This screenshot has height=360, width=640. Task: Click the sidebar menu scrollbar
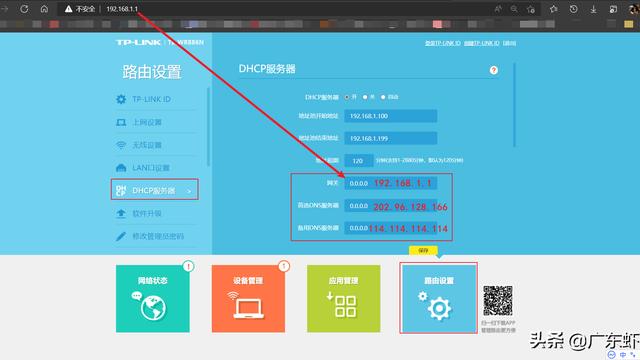tap(208, 127)
